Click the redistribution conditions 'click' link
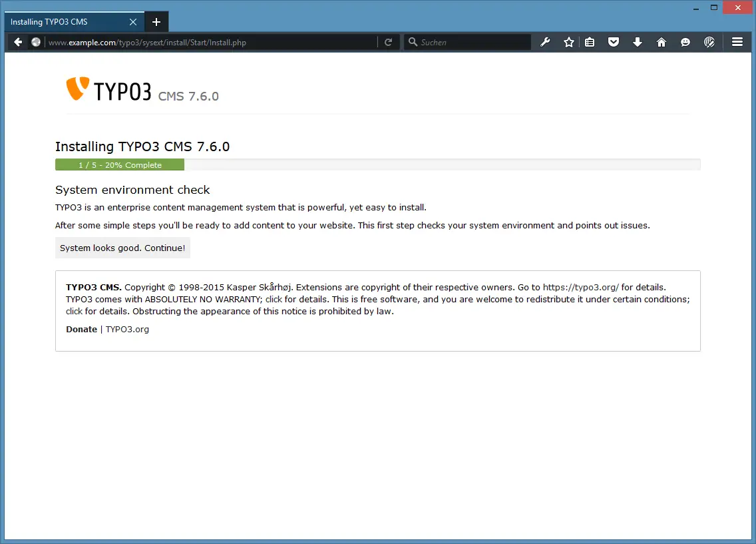 [x=75, y=312]
